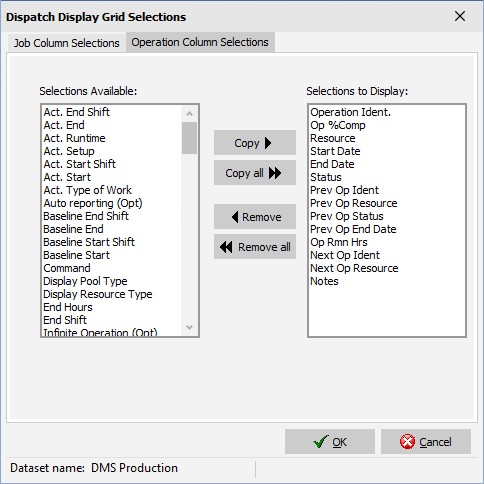Click Remove all double-arrow button
Viewport: 484px width, 484px height.
tap(255, 247)
